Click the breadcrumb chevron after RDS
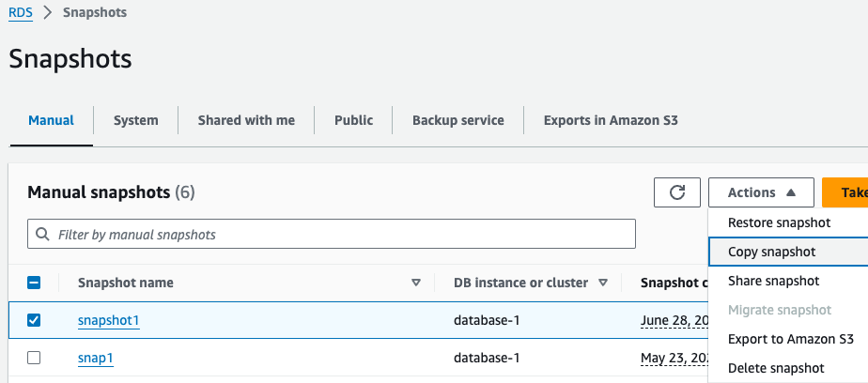The height and width of the screenshot is (383, 868). tap(47, 13)
